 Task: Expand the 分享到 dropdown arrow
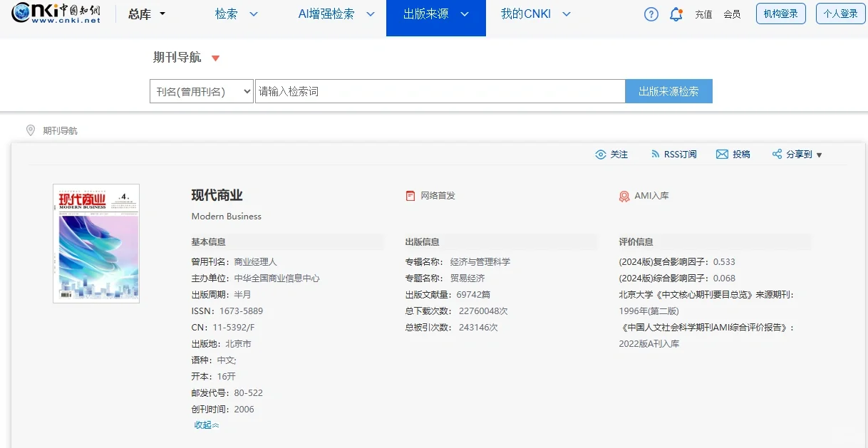[x=819, y=155]
